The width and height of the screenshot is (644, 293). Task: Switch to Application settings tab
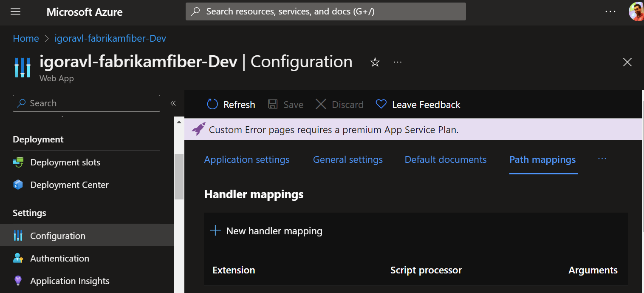pos(247,160)
